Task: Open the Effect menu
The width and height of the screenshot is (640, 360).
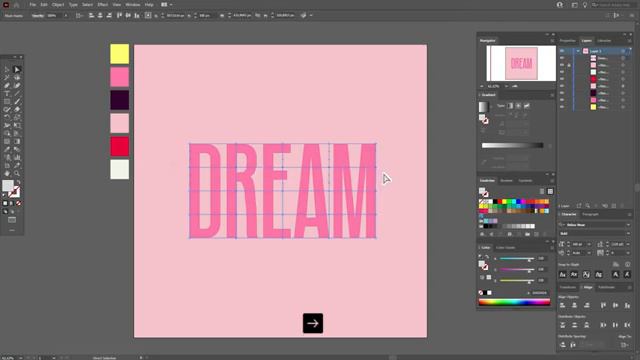Action: coord(102,4)
